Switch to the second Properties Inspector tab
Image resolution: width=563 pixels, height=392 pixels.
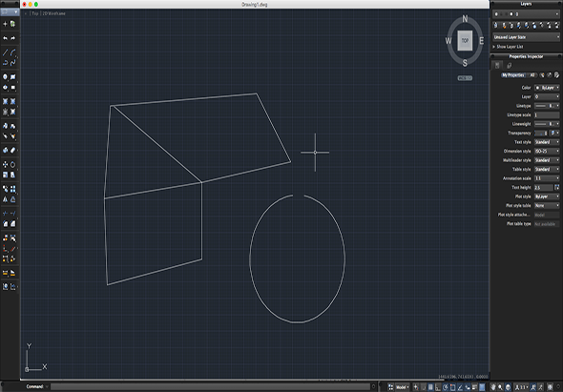coord(510,65)
